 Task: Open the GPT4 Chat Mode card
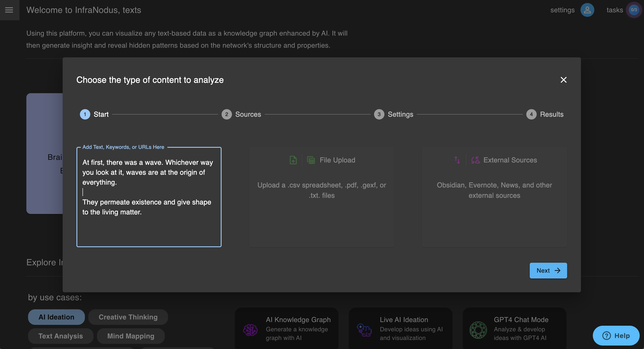point(514,328)
